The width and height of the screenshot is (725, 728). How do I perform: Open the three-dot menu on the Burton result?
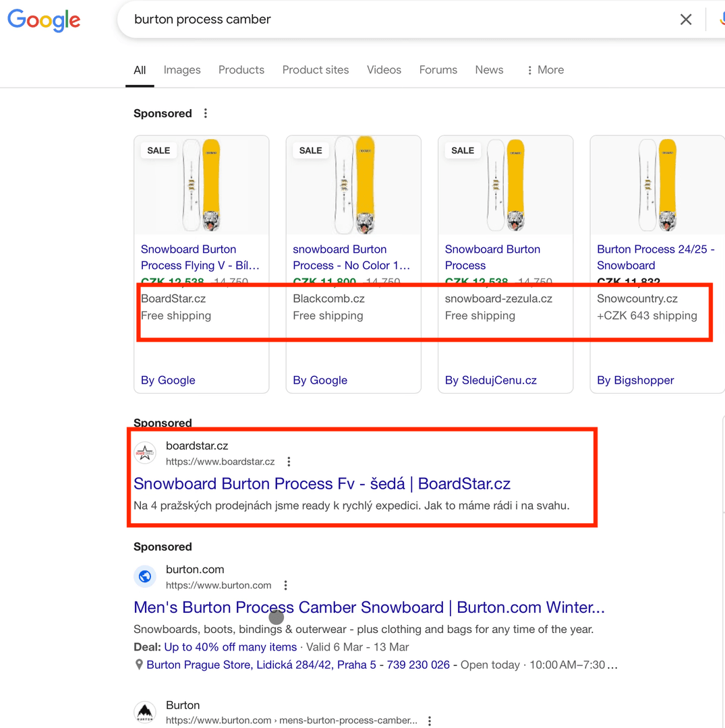430,720
